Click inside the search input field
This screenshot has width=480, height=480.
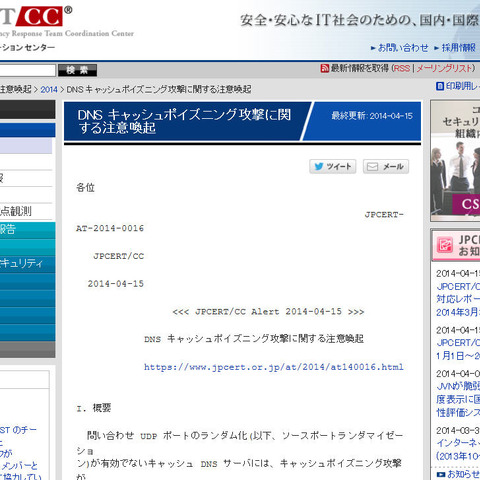coord(27,70)
